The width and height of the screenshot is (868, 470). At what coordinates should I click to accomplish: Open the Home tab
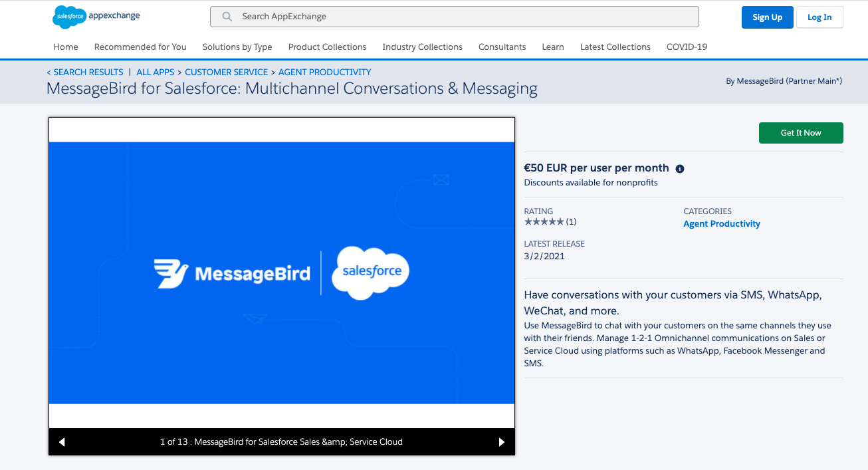(x=66, y=47)
